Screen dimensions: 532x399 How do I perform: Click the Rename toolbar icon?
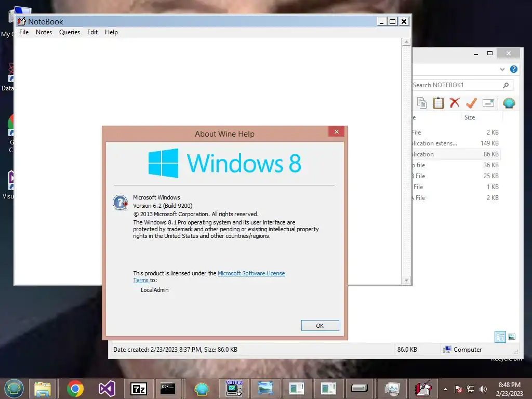[488, 103]
